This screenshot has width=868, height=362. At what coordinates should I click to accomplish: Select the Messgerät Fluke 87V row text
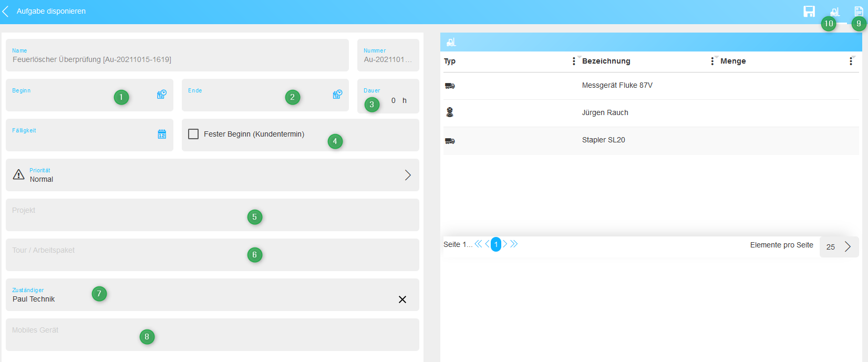coord(617,85)
